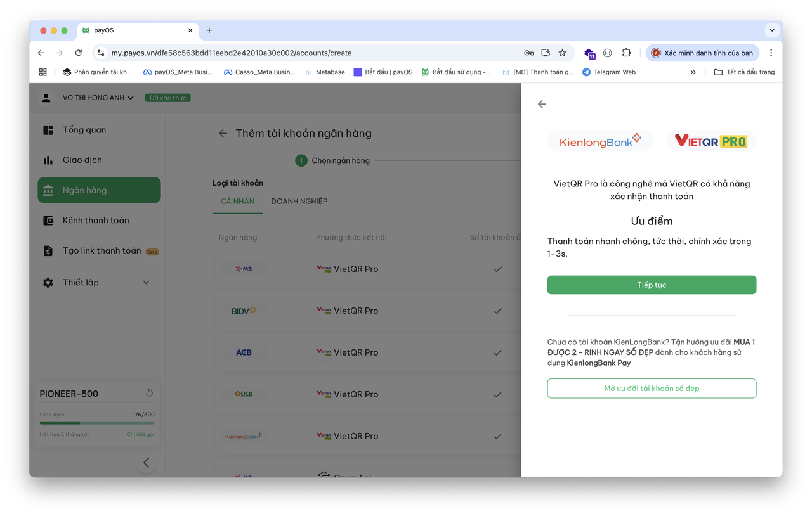Show more bookmarks with the double chevron
812x516 pixels.
click(x=693, y=72)
